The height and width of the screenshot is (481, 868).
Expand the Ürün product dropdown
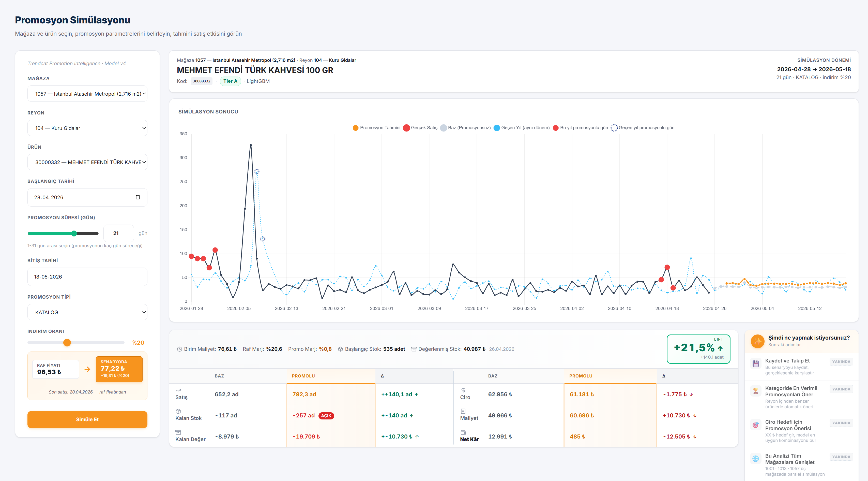point(87,162)
